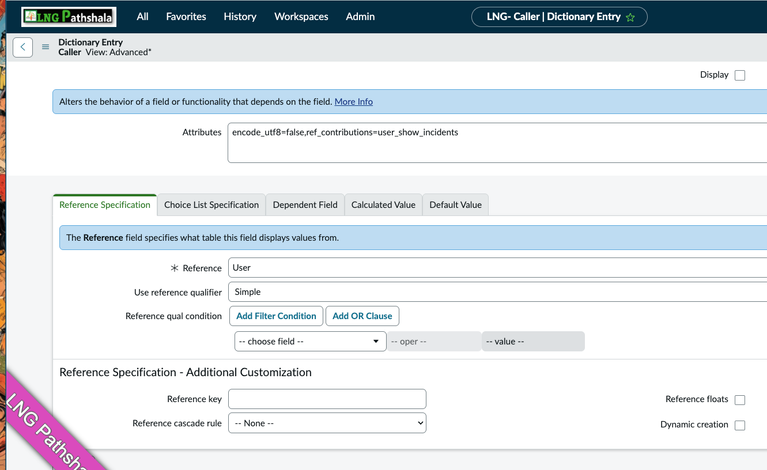
Task: Click the Add OR Clause button
Action: pos(362,316)
